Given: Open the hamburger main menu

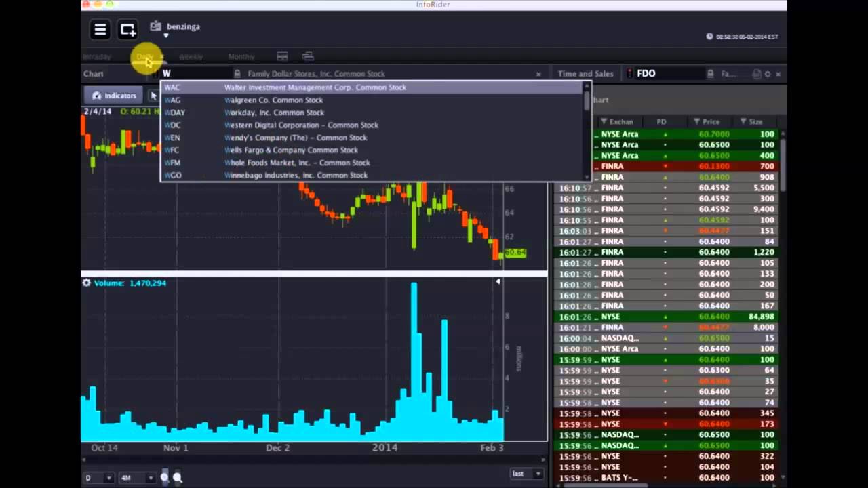Looking at the screenshot, I should point(100,29).
